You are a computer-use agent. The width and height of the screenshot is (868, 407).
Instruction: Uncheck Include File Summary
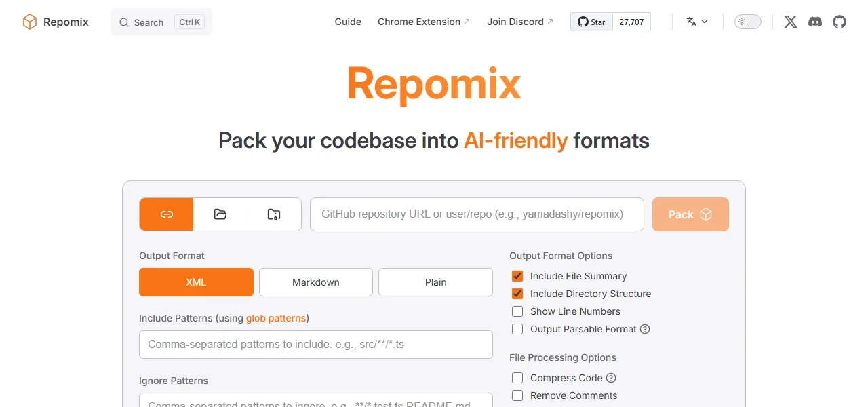click(x=517, y=276)
